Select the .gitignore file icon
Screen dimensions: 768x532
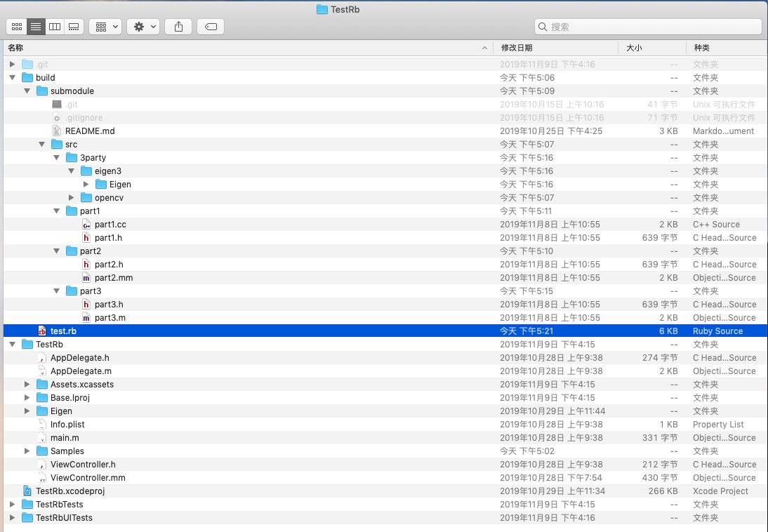pyautogui.click(x=57, y=118)
